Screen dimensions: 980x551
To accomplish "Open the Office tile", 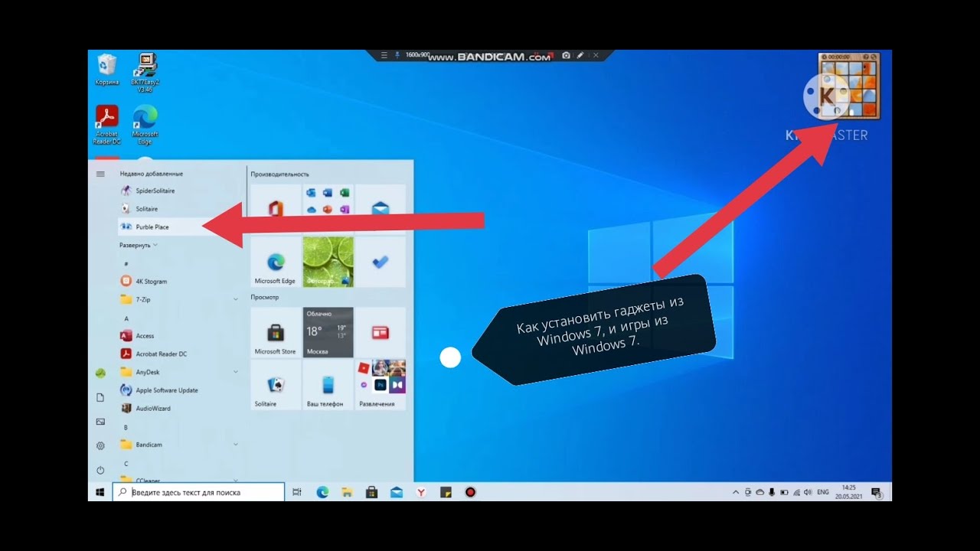I will point(276,209).
